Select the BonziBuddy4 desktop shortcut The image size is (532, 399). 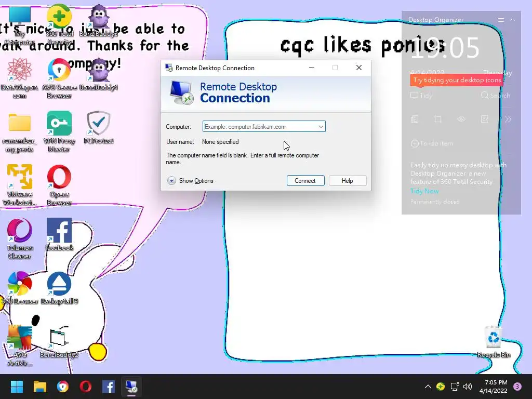pyautogui.click(x=98, y=74)
